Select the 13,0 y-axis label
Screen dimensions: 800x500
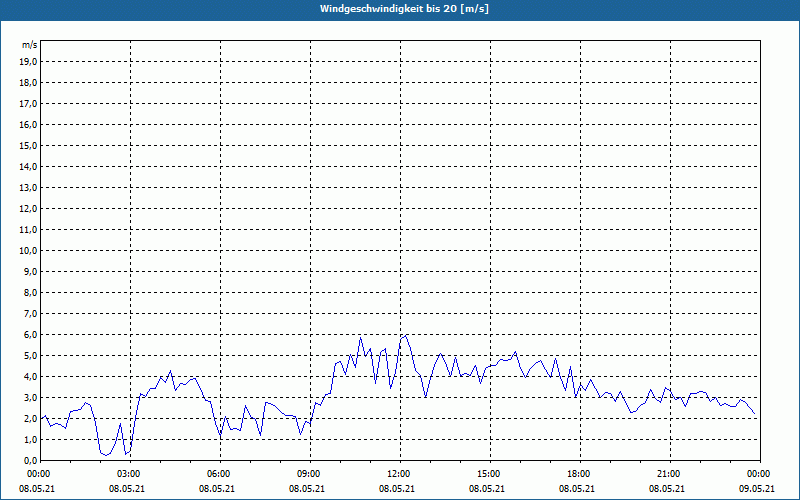[28, 187]
